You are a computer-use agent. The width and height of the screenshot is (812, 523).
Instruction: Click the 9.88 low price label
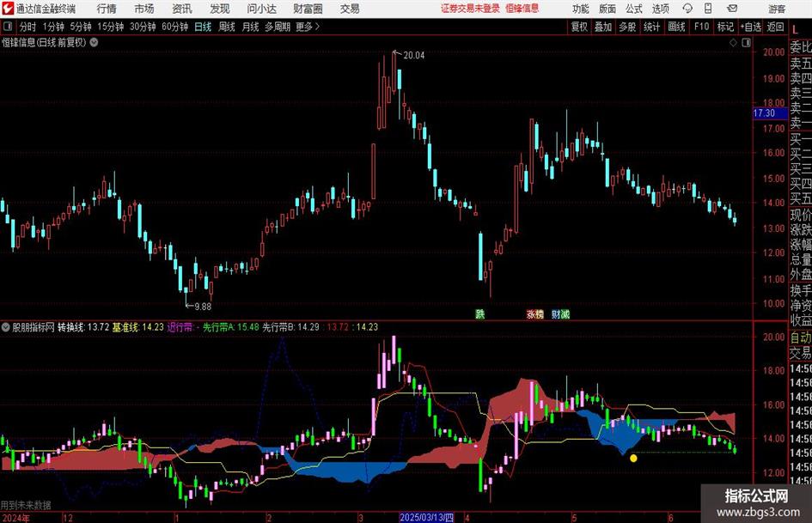coord(203,307)
